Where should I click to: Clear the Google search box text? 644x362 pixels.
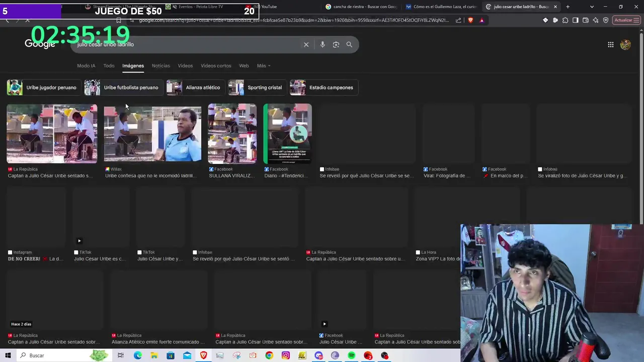pyautogui.click(x=306, y=44)
